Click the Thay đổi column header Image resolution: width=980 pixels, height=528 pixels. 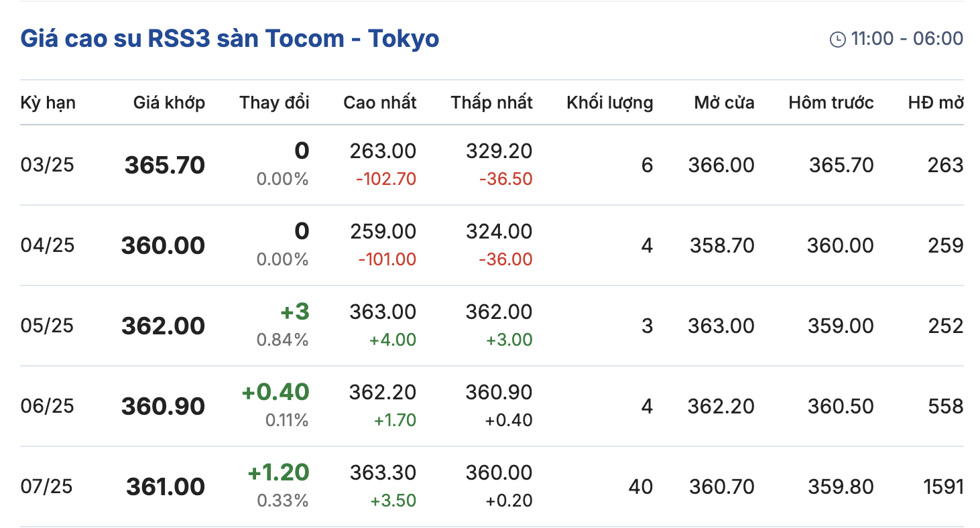click(x=274, y=103)
